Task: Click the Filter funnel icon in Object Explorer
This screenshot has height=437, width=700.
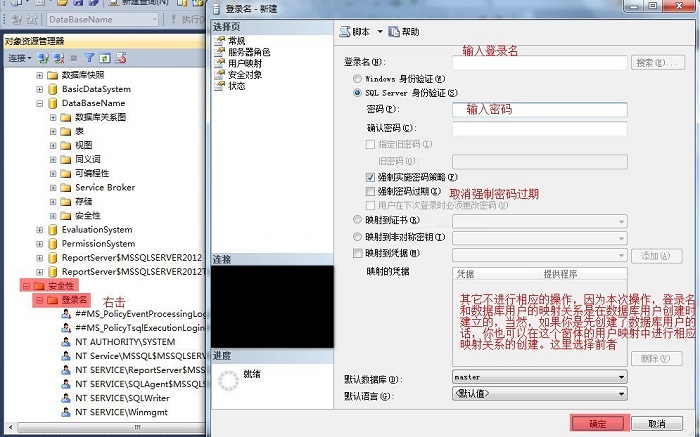Action: (x=89, y=58)
